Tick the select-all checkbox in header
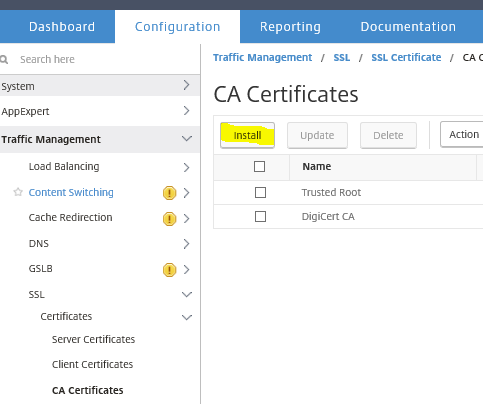This screenshot has width=483, height=404. [x=259, y=166]
